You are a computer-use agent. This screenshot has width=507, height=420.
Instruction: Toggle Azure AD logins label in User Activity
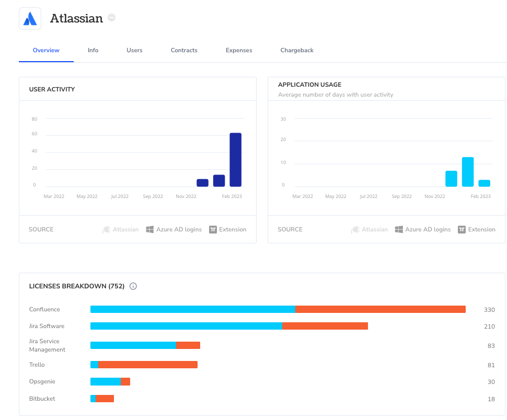coord(179,229)
